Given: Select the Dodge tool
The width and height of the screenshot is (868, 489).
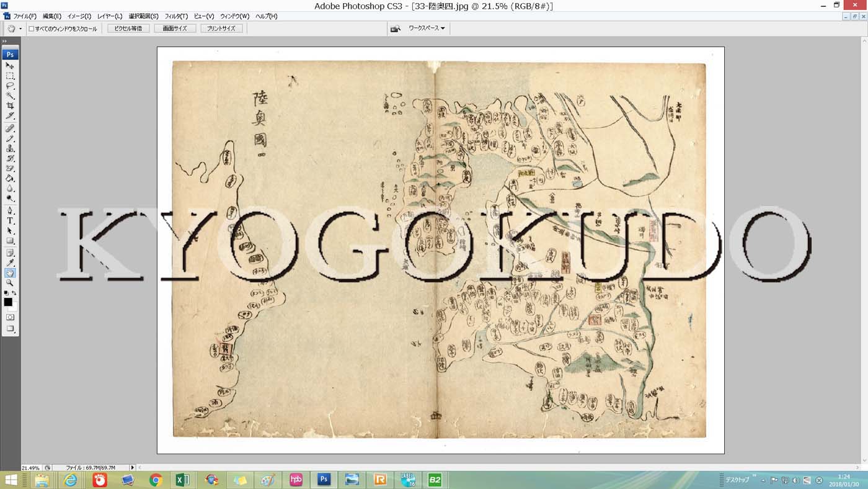Looking at the screenshot, I should pos(10,198).
